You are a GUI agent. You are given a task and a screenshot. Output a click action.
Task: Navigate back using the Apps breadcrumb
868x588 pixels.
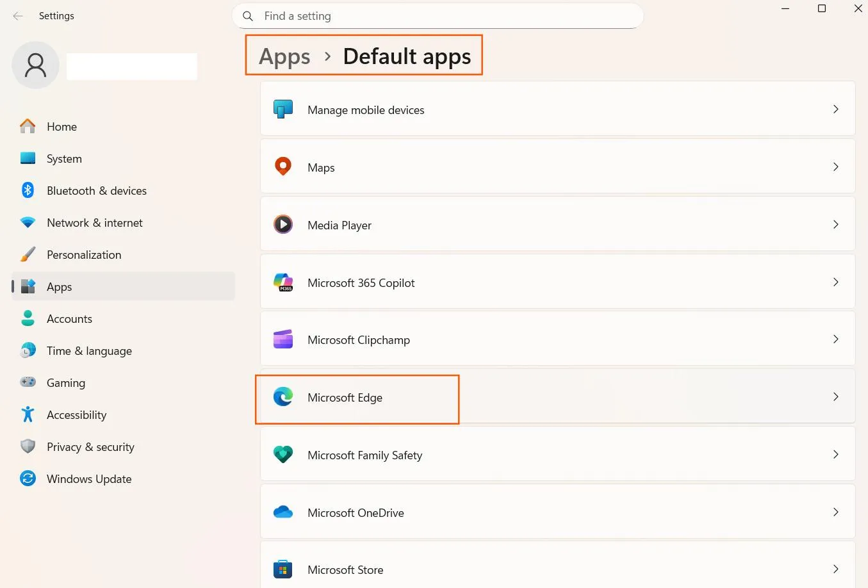pyautogui.click(x=284, y=56)
